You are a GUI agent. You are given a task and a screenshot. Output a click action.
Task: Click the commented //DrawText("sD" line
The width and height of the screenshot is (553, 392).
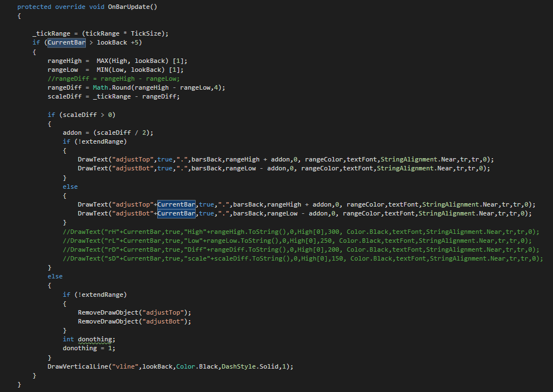303,258
